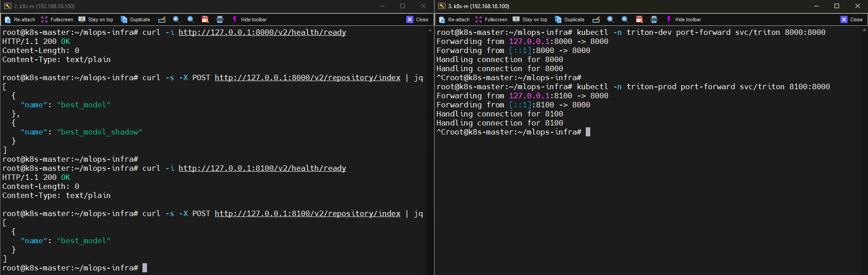868x275 pixels.
Task: Switch right terminal to Fullscreen
Action: coord(491,19)
